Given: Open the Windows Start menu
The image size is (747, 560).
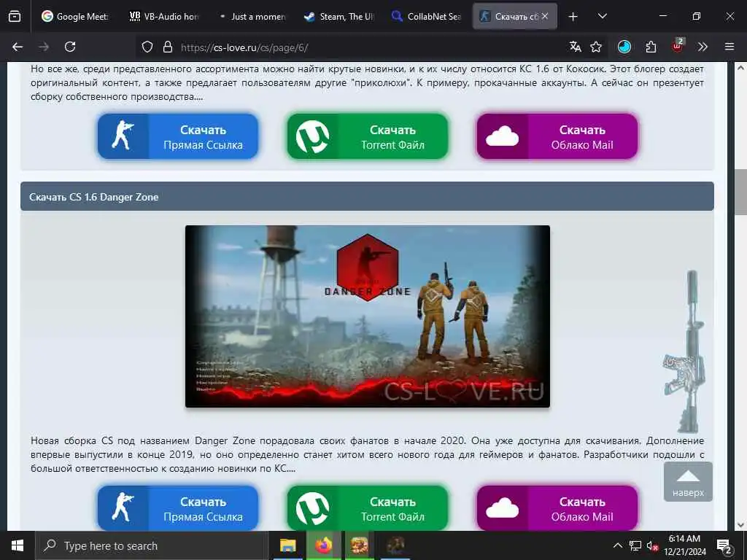Looking at the screenshot, I should (x=18, y=545).
